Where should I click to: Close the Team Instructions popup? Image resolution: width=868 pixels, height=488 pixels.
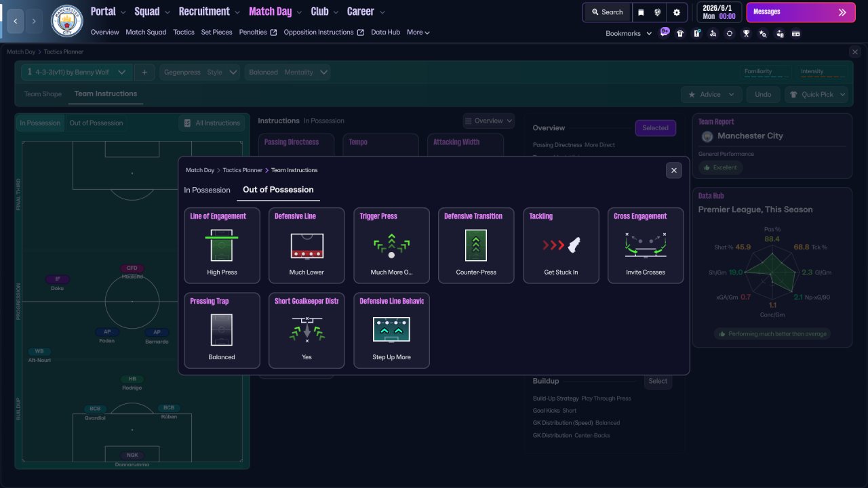(673, 170)
